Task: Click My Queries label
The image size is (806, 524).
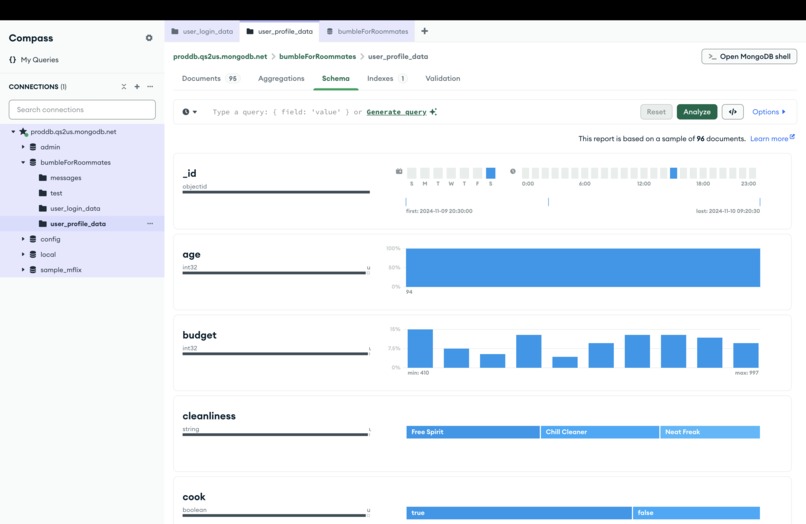Action: click(x=40, y=60)
